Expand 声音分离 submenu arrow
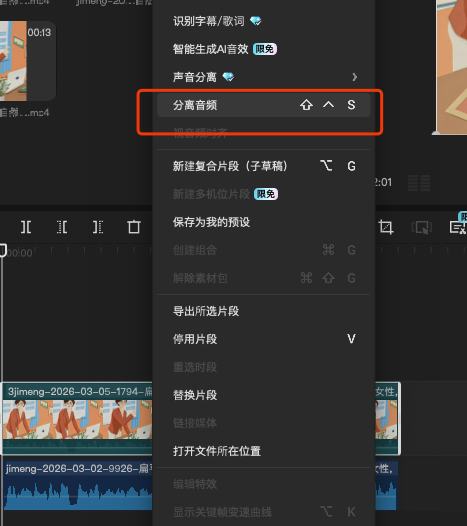Image resolution: width=467 pixels, height=526 pixels. (354, 77)
